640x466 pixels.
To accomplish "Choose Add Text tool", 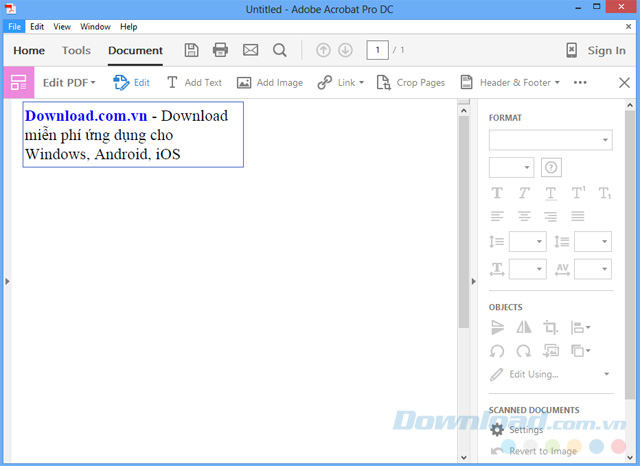I will [194, 82].
